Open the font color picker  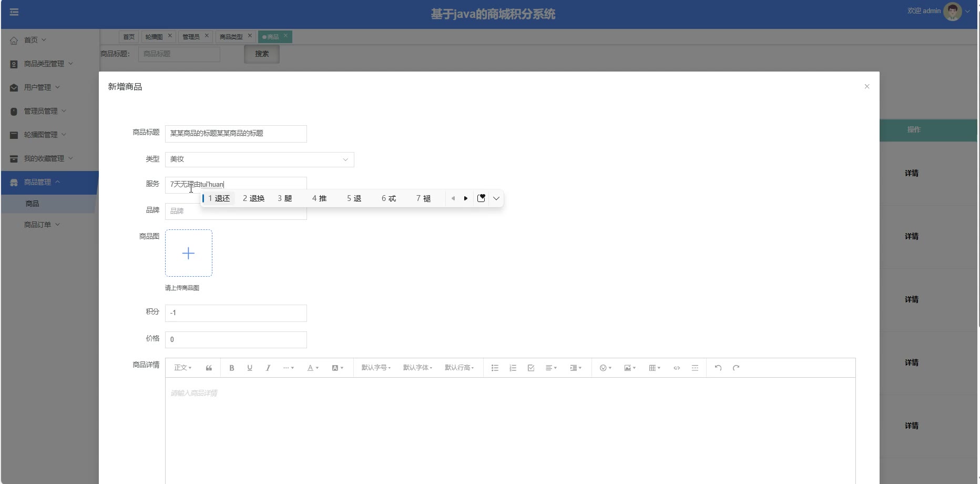click(313, 368)
